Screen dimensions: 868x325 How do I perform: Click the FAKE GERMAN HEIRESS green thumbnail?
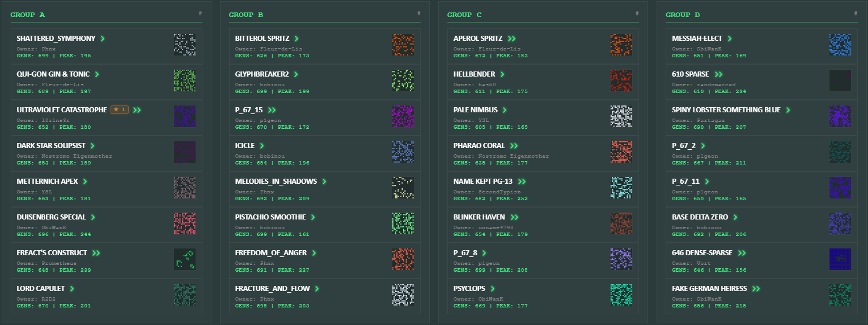(x=840, y=295)
